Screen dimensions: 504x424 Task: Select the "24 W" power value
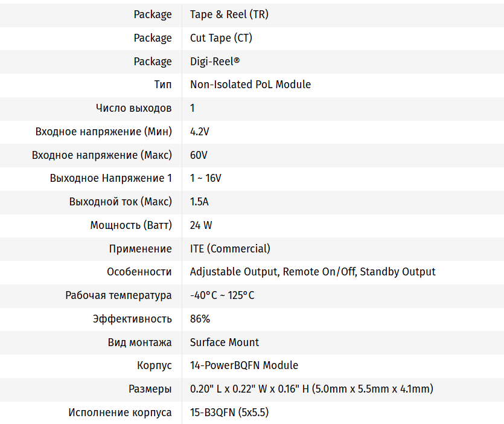pos(200,225)
